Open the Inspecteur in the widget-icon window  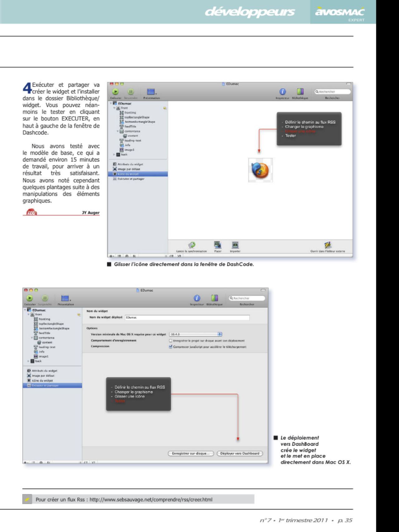(282, 92)
